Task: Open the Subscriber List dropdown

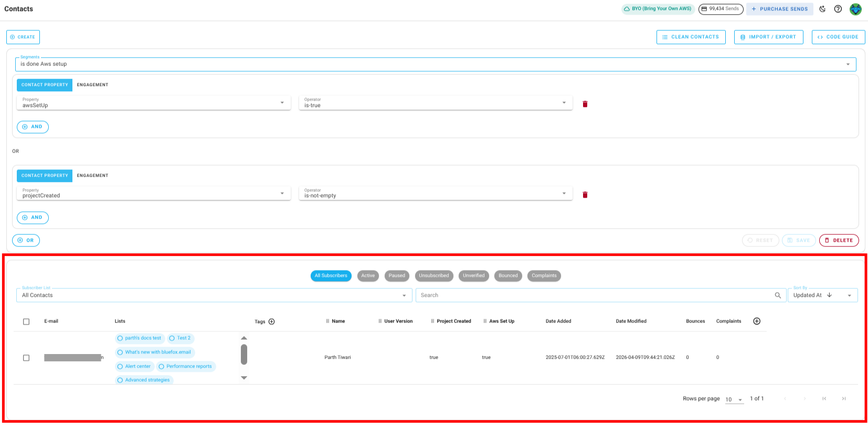Action: click(x=214, y=295)
